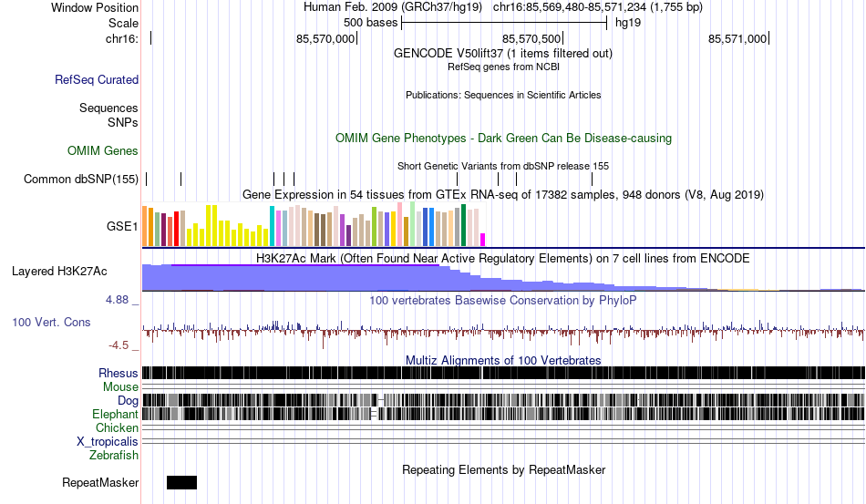Click the 85,570,500 ruler coordinate
The height and width of the screenshot is (504, 866).
coord(531,38)
